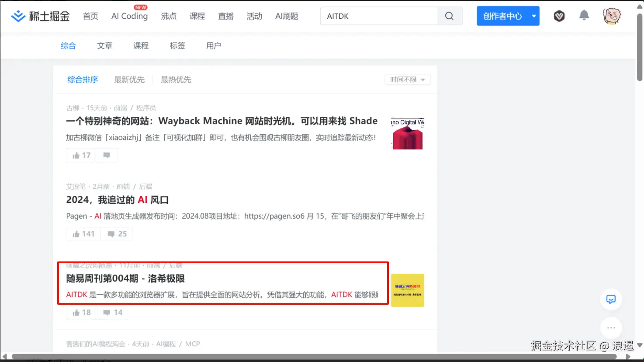Sort results by 最热优先
The image size is (644, 362).
point(176,80)
